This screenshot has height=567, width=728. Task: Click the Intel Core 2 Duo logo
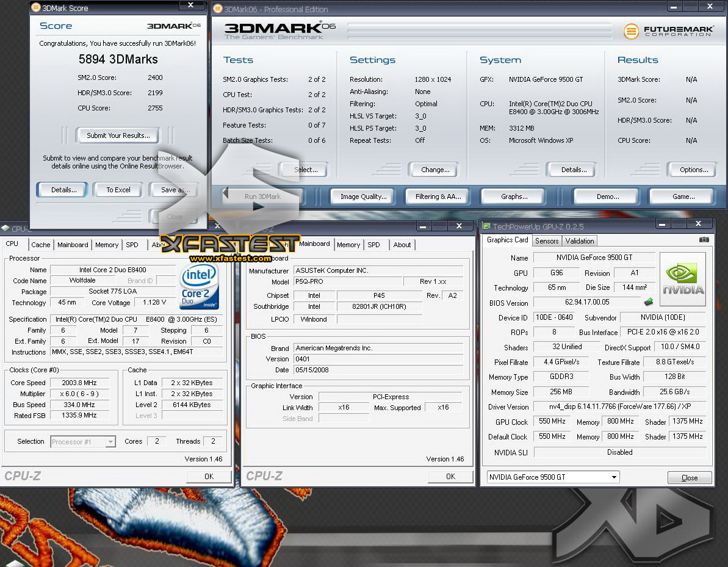coord(199,286)
